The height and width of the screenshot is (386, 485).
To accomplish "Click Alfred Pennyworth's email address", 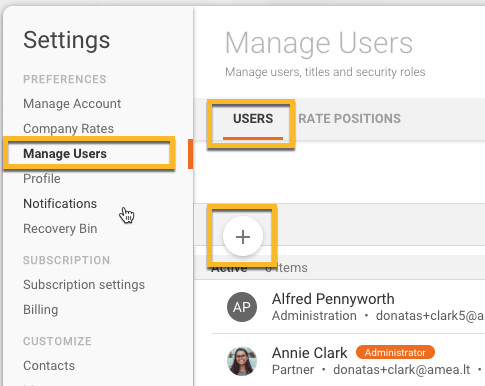I will (430, 316).
